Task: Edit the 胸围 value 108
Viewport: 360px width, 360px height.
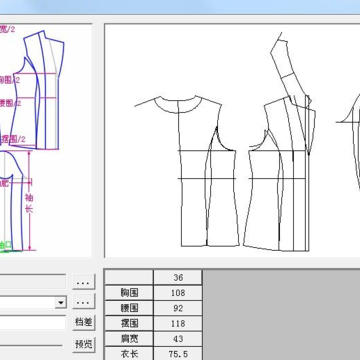Action: coord(178,293)
